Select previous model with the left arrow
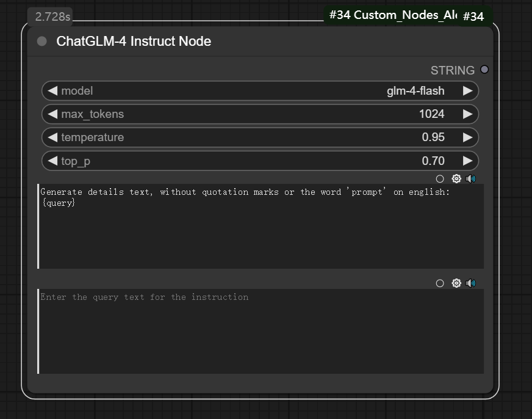Screen dimensions: 532x419 [52, 91]
